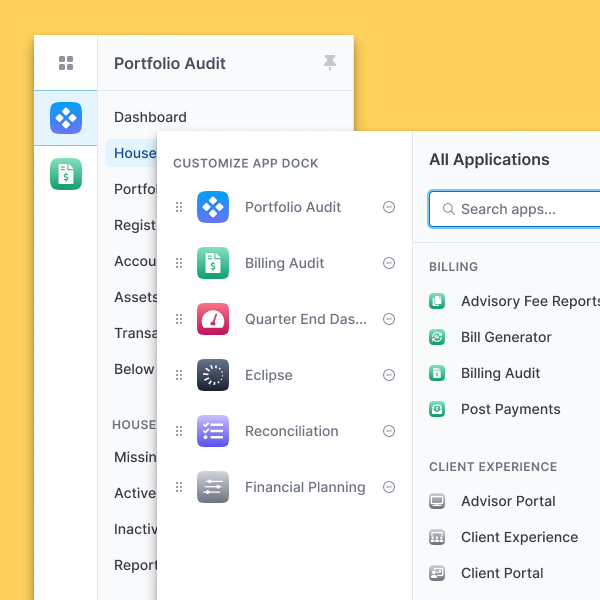Image resolution: width=600 pixels, height=600 pixels.
Task: Open Advisor Portal application
Action: tap(508, 501)
